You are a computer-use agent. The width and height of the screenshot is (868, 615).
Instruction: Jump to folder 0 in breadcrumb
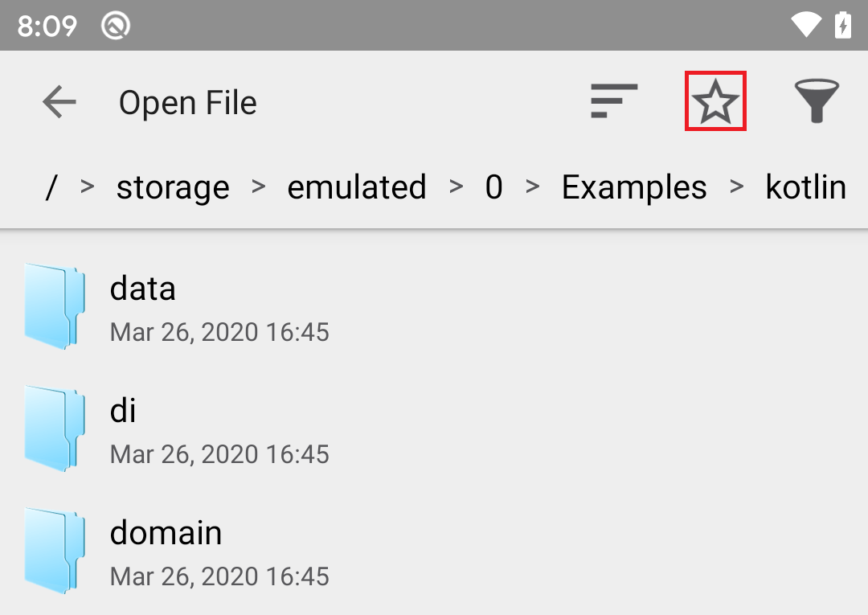click(493, 187)
